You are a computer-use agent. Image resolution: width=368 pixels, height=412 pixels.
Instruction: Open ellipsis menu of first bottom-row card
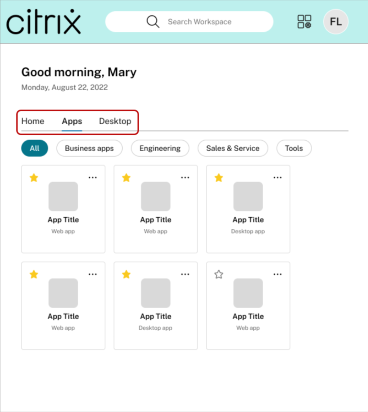coord(93,274)
